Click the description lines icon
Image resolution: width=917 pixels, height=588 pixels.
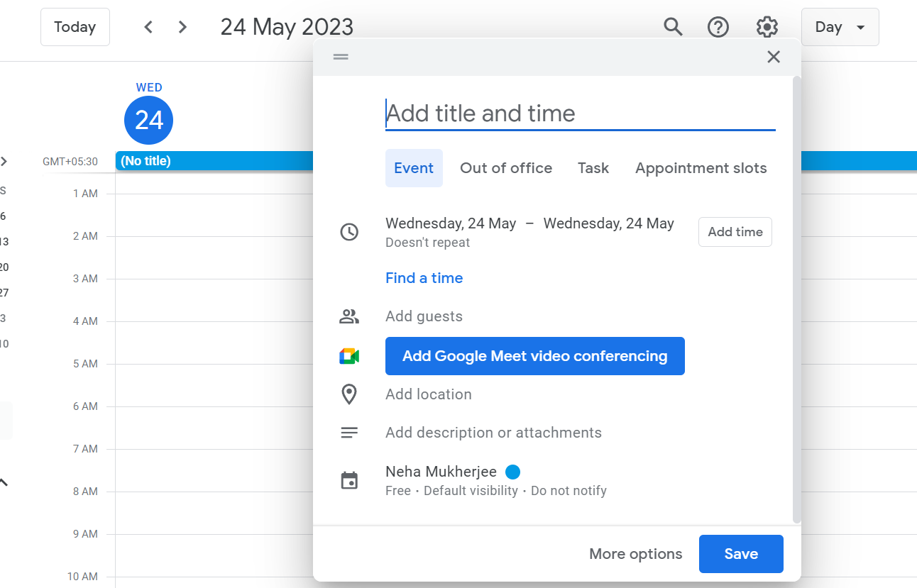point(349,433)
